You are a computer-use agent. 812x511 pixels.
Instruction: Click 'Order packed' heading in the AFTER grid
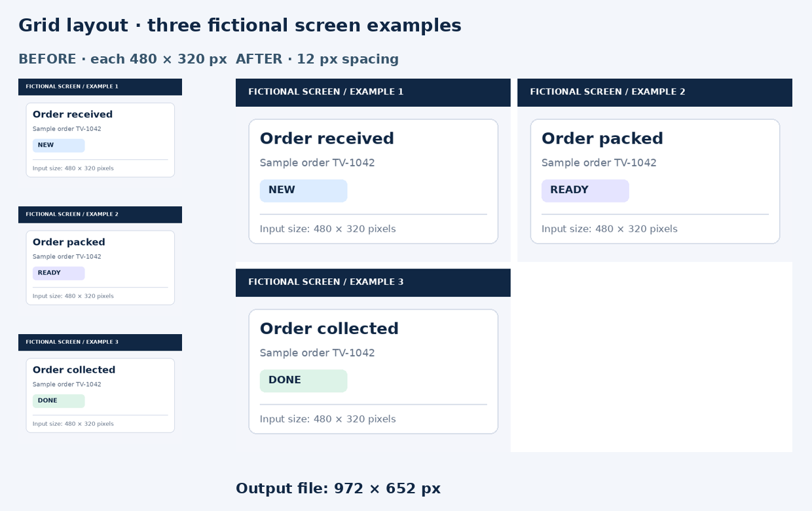coord(602,139)
